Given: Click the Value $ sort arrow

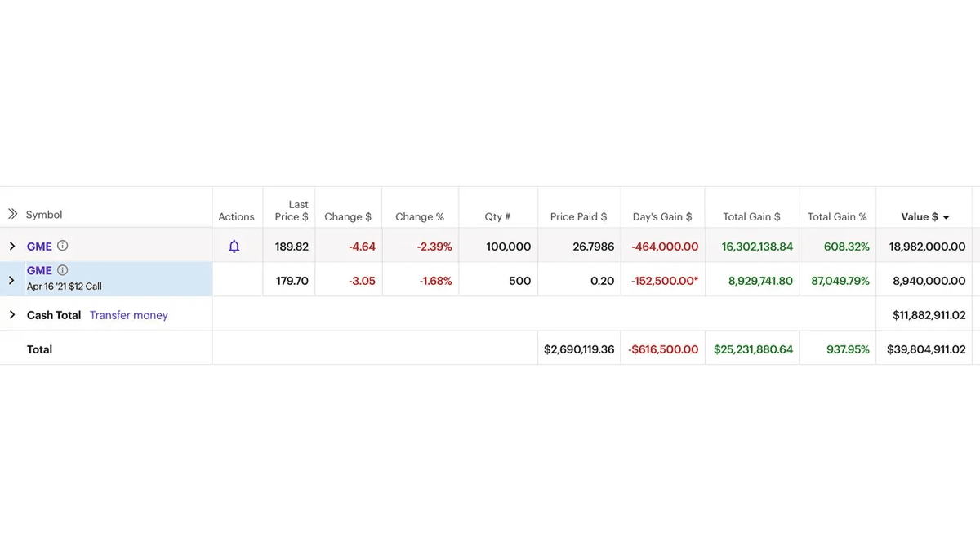Looking at the screenshot, I should 947,217.
